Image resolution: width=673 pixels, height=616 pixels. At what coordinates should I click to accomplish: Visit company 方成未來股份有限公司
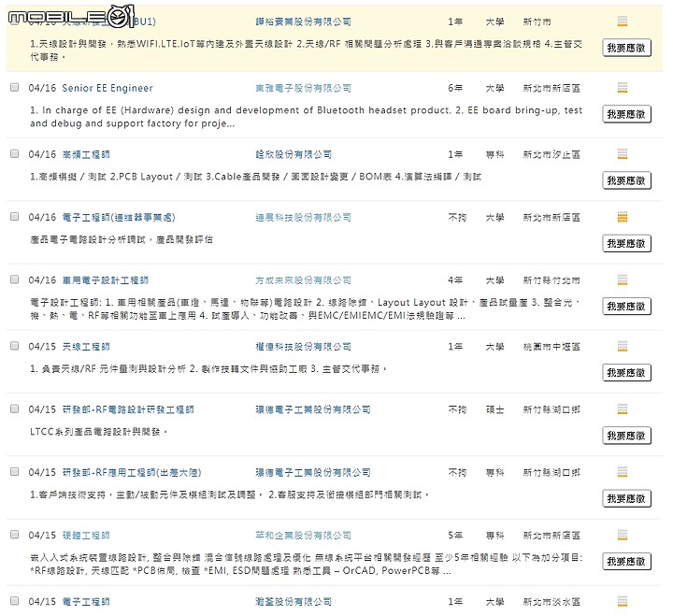pos(303,280)
